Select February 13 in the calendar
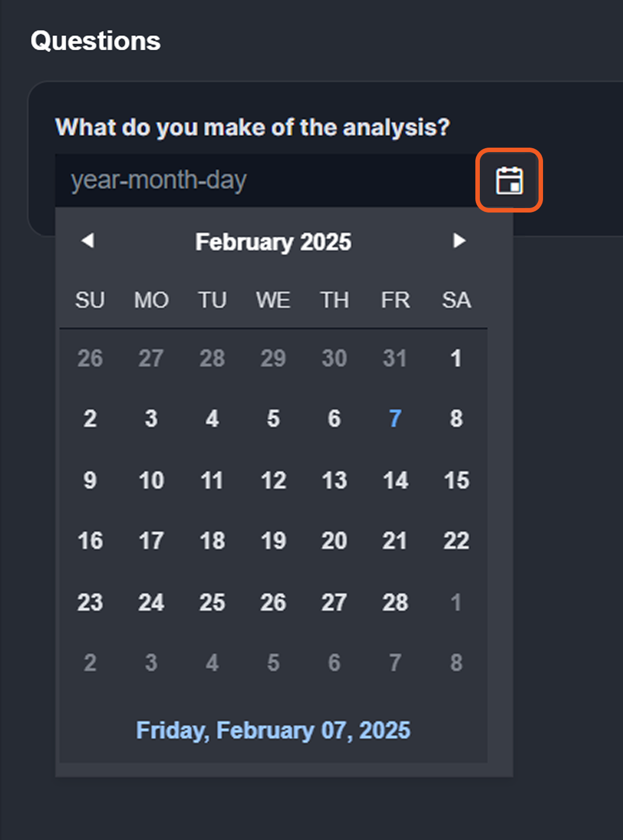 (333, 480)
